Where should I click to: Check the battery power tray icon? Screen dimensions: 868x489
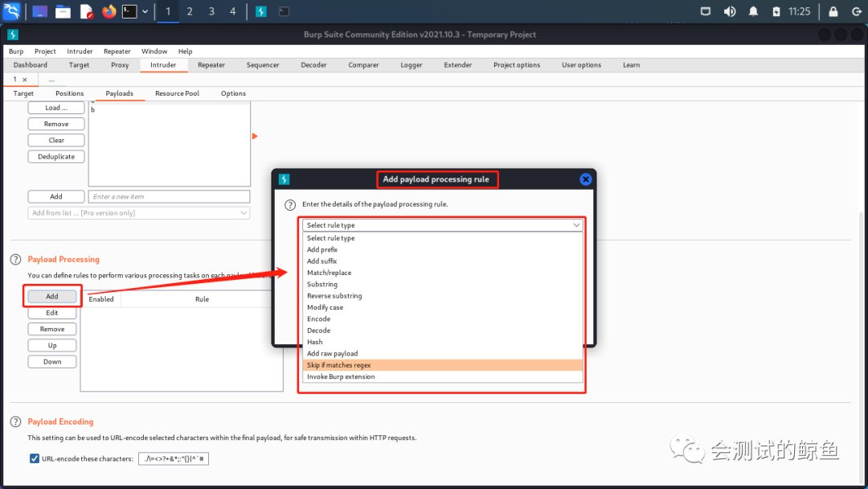776,11
